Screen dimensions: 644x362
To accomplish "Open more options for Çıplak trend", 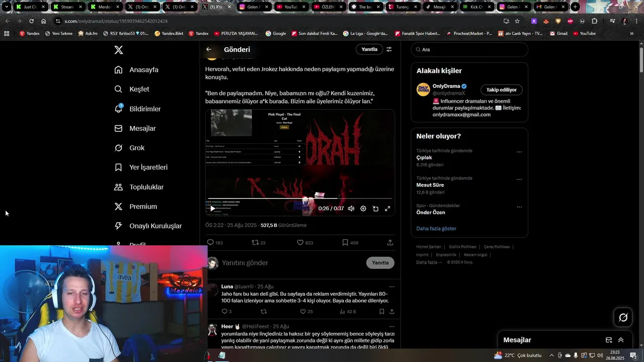I will (519, 152).
